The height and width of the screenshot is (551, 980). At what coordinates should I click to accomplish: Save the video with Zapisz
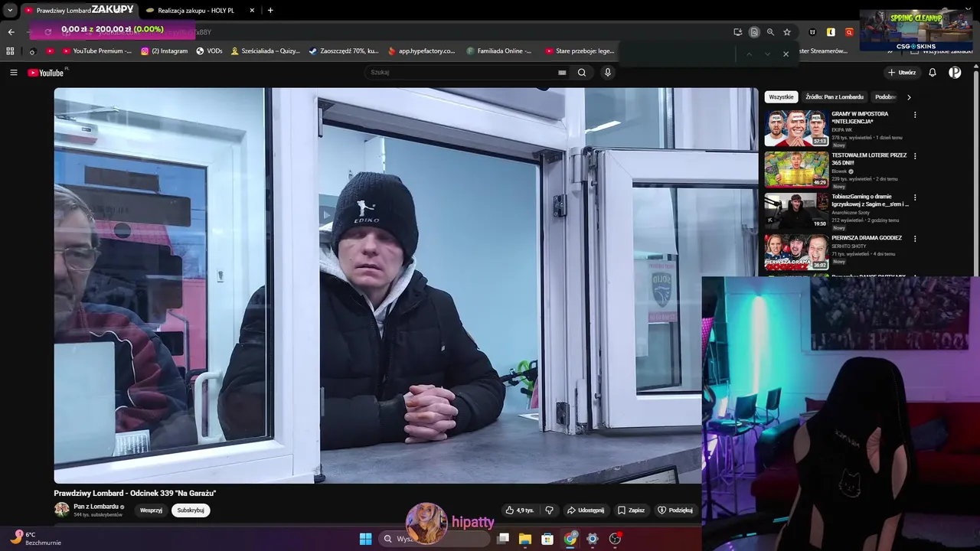632,510
